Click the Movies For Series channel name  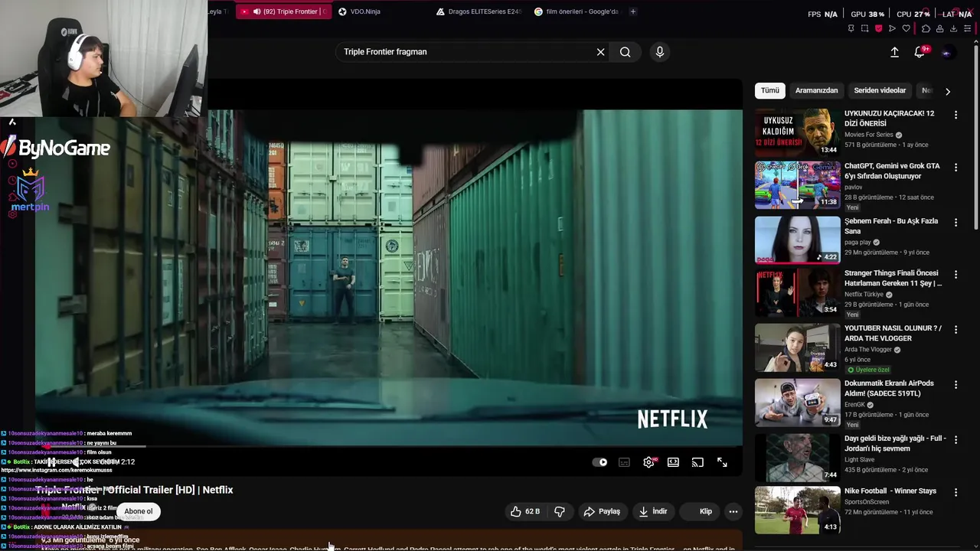coord(869,135)
